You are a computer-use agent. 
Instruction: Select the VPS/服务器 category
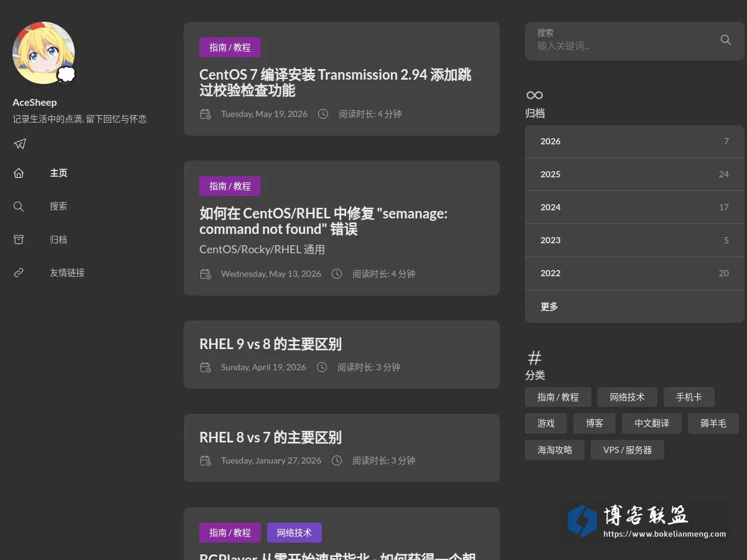tap(627, 449)
